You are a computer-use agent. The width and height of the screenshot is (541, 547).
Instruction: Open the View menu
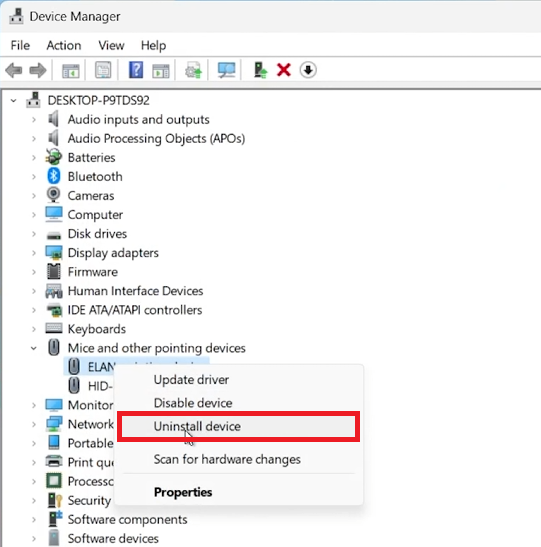[111, 45]
